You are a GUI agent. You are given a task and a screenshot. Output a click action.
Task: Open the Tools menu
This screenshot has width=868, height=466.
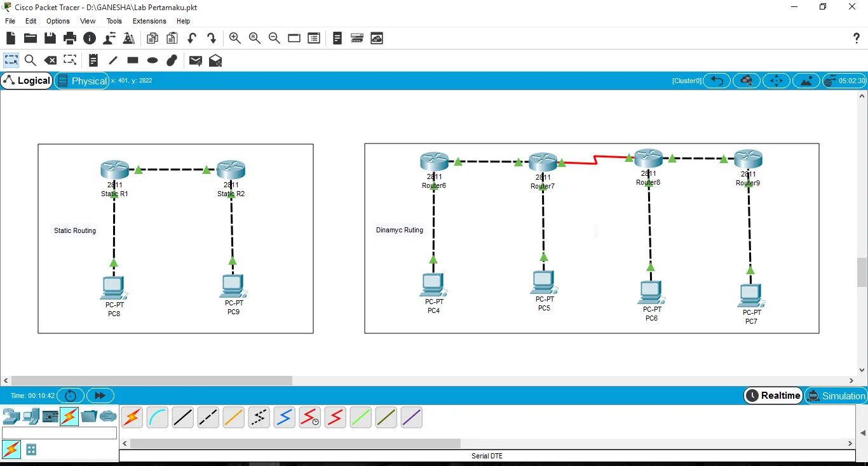114,21
